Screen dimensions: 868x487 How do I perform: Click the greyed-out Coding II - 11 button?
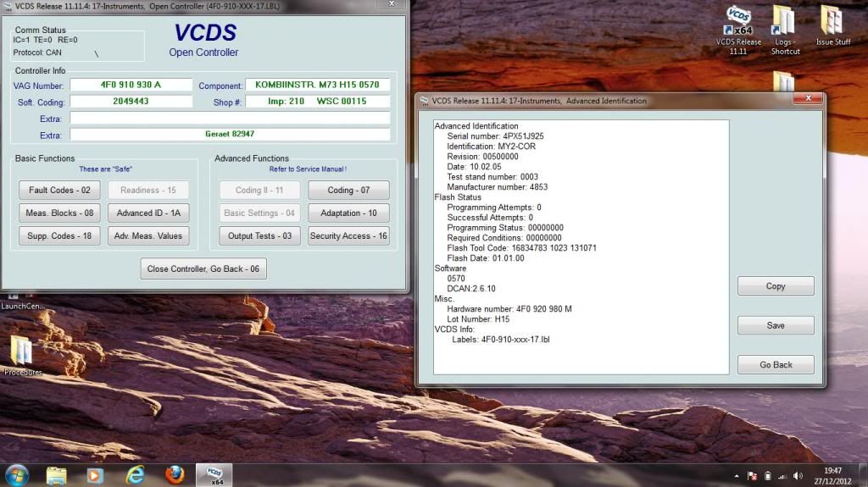point(259,190)
